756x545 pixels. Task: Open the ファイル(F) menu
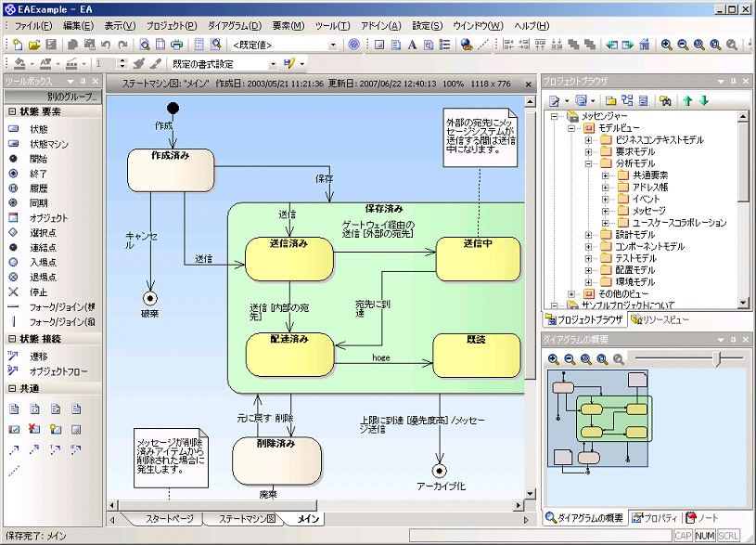tap(33, 26)
